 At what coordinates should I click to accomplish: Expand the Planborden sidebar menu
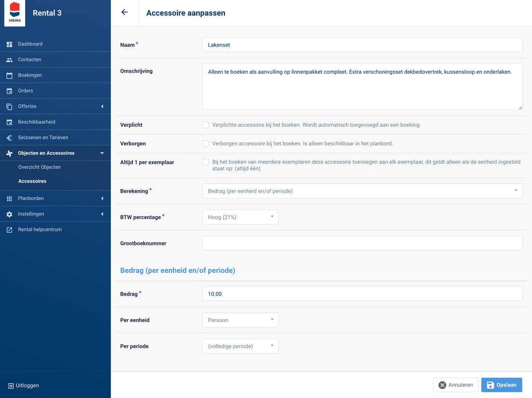(55, 199)
